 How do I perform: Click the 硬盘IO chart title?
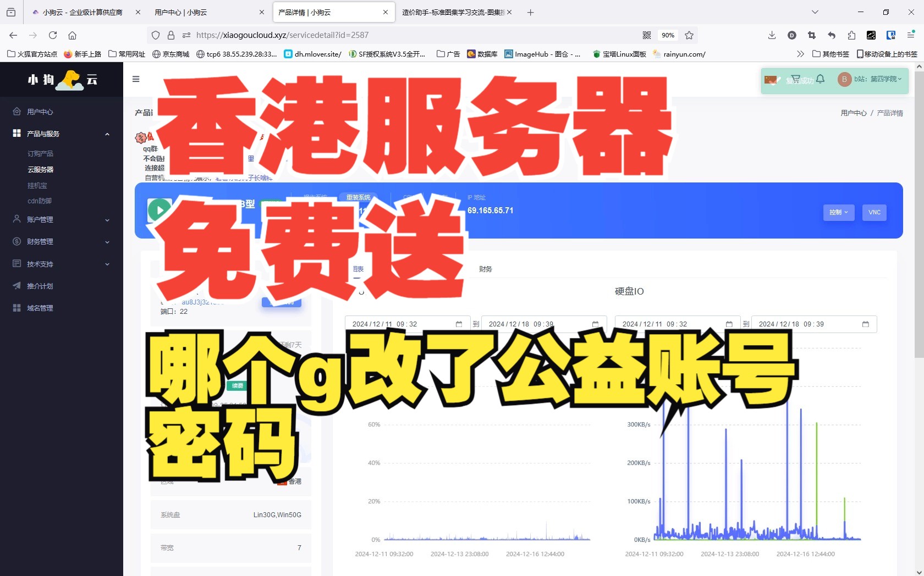[629, 291]
